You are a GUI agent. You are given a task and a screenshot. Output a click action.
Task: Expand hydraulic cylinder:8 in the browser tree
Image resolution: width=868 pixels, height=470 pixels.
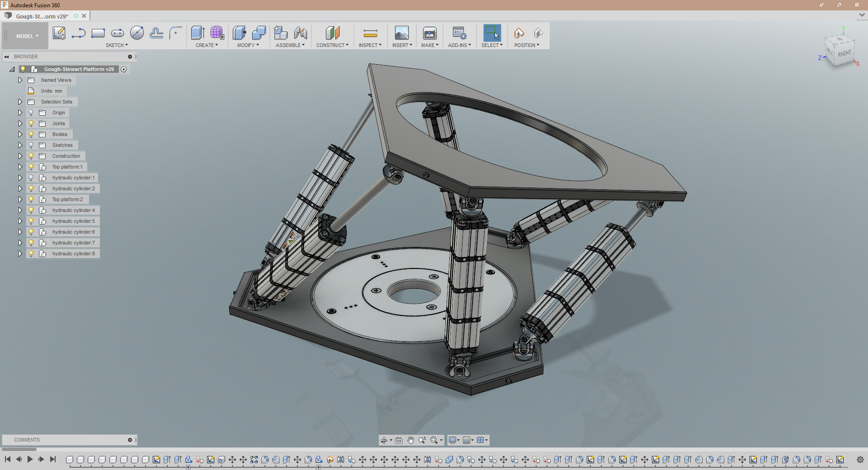(20, 254)
